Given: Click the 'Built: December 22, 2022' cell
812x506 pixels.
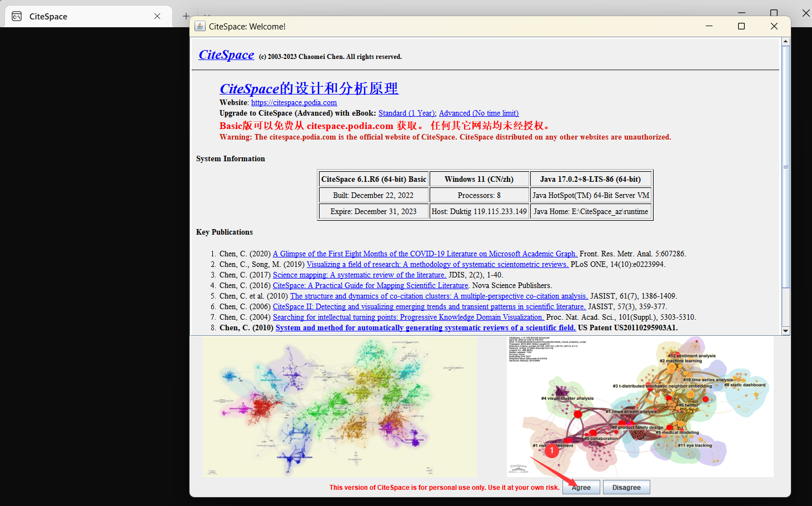Looking at the screenshot, I should click(x=373, y=195).
